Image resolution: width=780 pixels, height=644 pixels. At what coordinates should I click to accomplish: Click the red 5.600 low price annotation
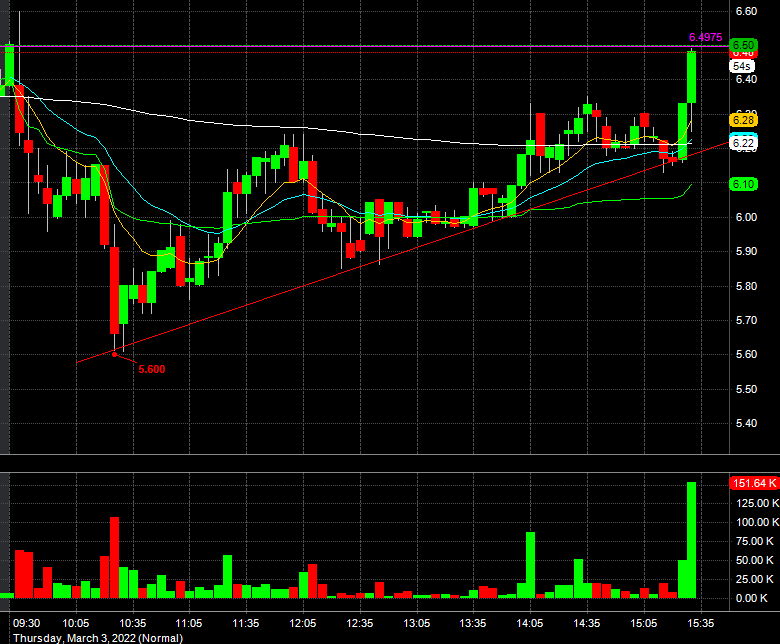[152, 369]
